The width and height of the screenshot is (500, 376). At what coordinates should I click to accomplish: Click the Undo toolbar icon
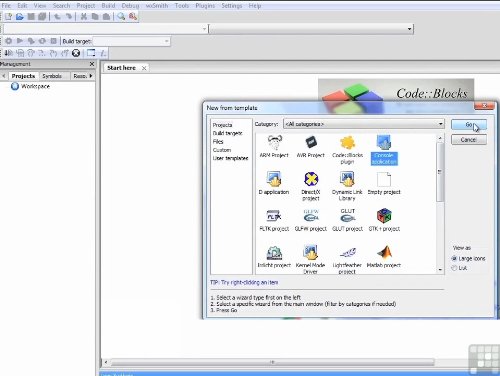[x=57, y=16]
